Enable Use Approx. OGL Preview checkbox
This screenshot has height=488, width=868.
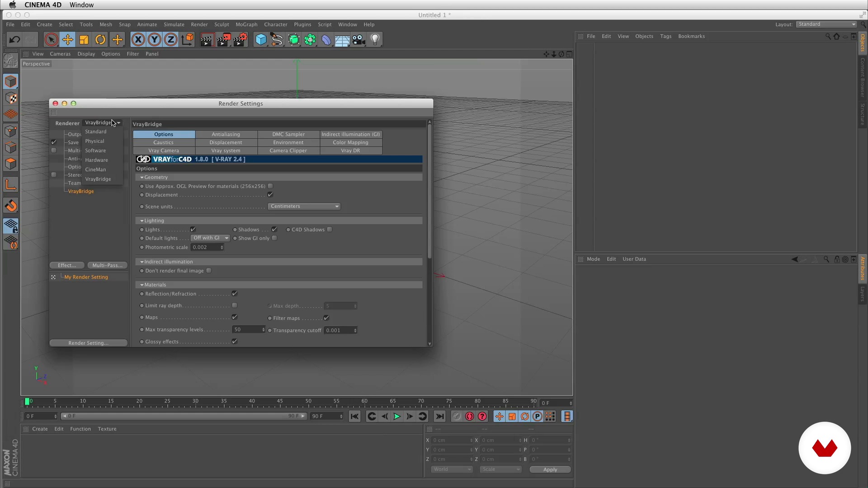click(x=270, y=186)
